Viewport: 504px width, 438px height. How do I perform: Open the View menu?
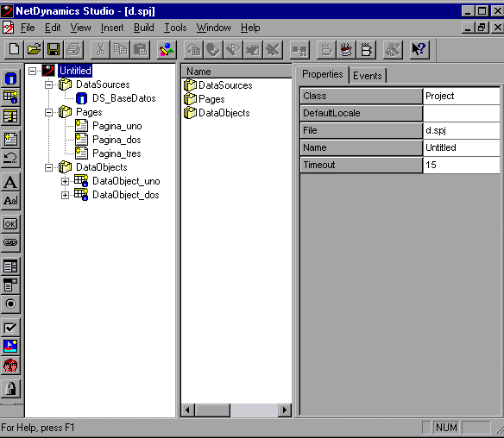coord(80,28)
